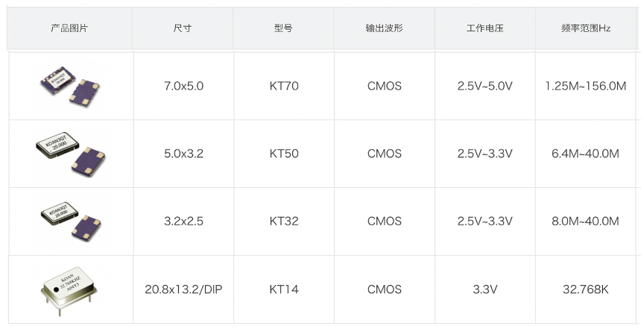Click the 2.5V~5.0V voltage cell
Image resolution: width=644 pixels, height=329 pixels.
tap(485, 87)
